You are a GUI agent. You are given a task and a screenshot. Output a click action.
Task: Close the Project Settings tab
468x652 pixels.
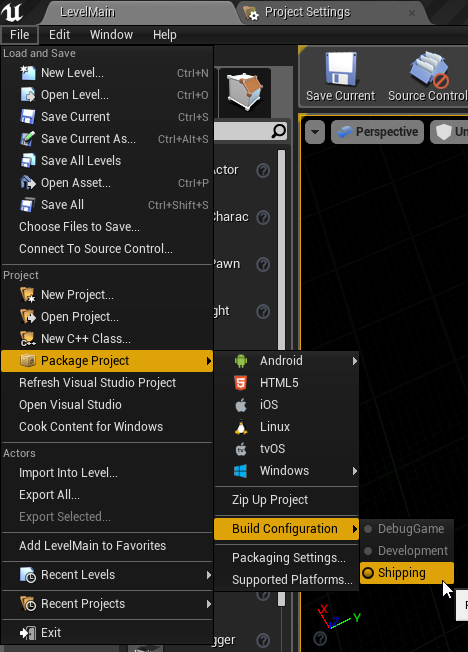click(x=412, y=13)
